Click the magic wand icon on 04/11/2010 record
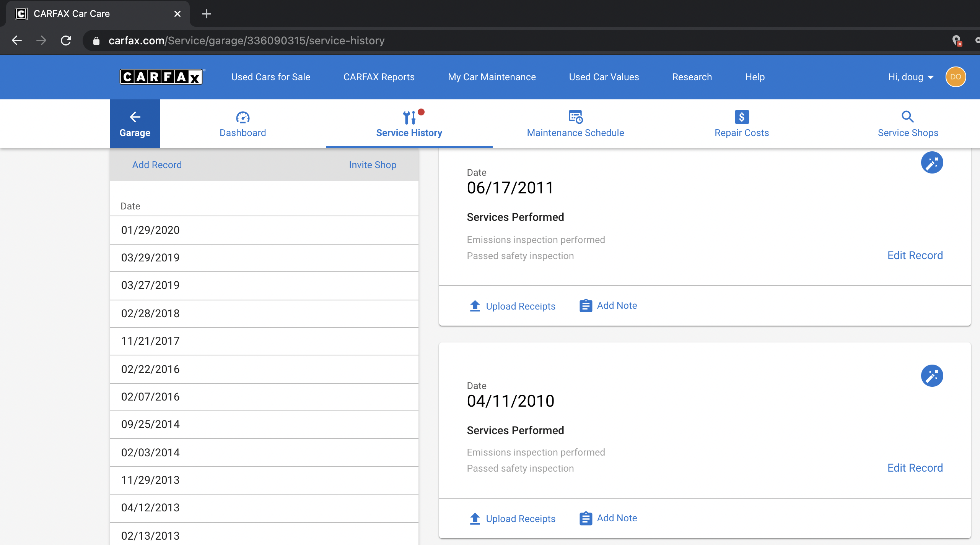The image size is (980, 545). click(x=932, y=376)
